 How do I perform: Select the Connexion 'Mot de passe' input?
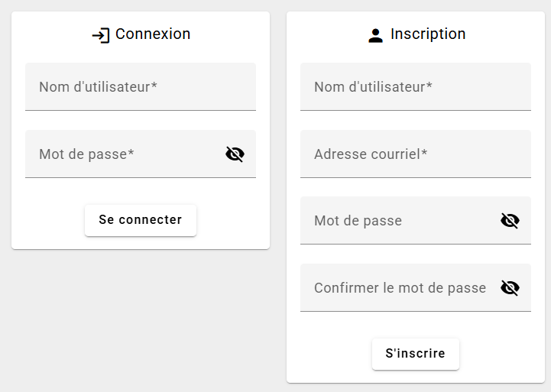[x=125, y=154]
